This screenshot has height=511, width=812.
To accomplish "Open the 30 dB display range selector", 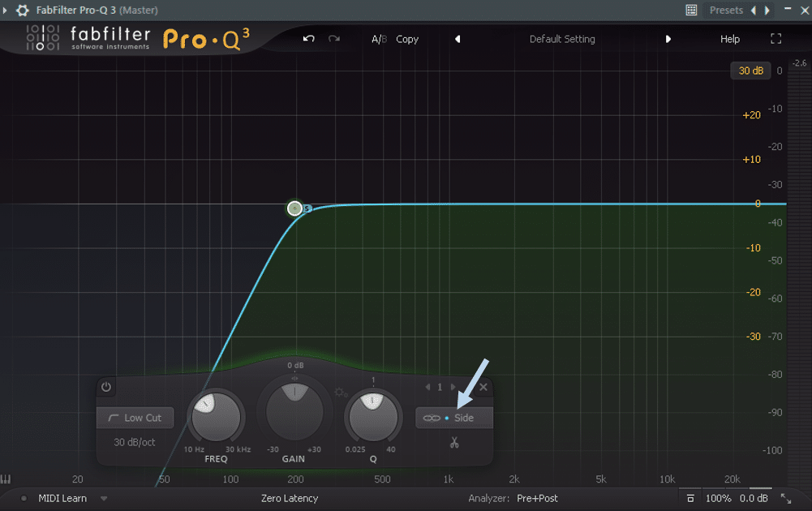I will click(x=750, y=71).
